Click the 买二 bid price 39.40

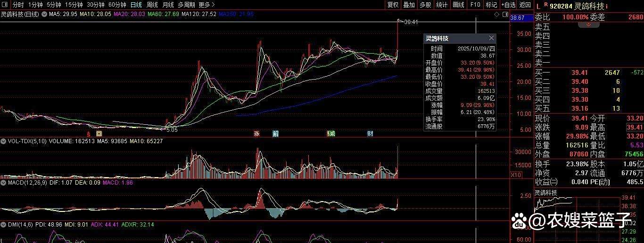tap(579, 81)
